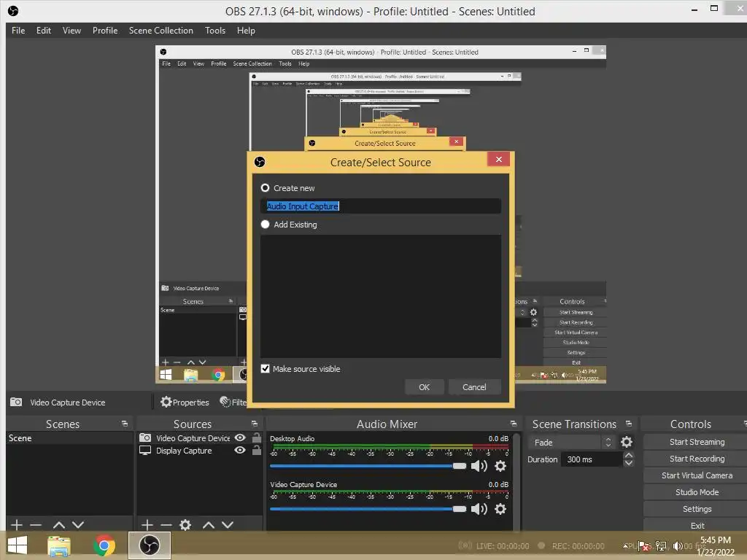
Task: Click Start Recording button
Action: (x=697, y=459)
